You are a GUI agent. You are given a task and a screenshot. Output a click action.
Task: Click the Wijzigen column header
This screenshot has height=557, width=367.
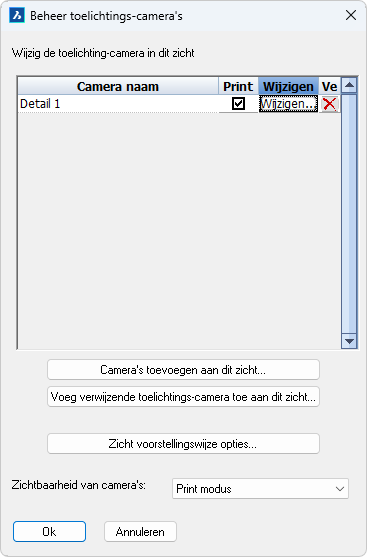coord(288,86)
